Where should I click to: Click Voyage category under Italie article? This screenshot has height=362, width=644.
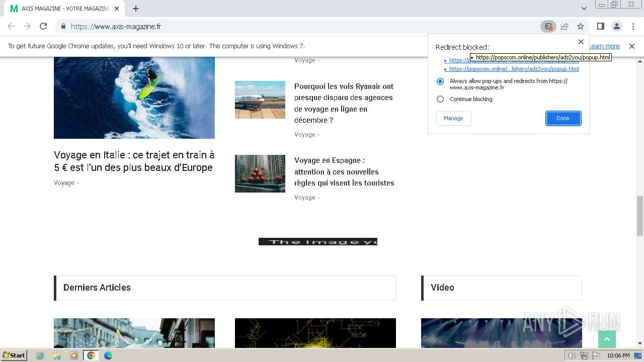coord(64,183)
